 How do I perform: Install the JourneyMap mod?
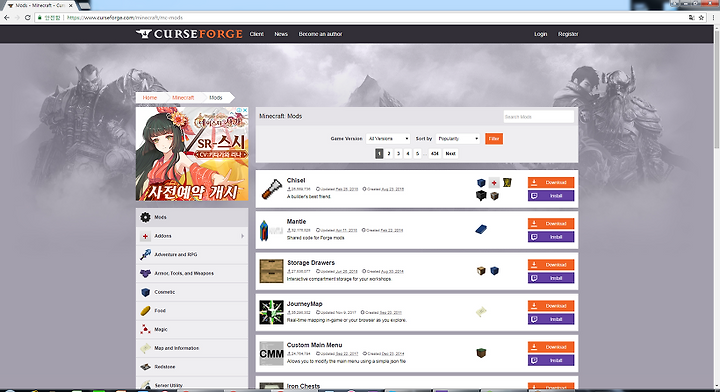(x=551, y=319)
